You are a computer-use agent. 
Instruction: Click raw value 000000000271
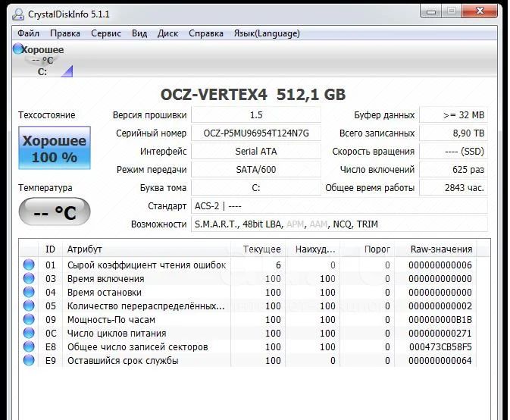point(440,333)
